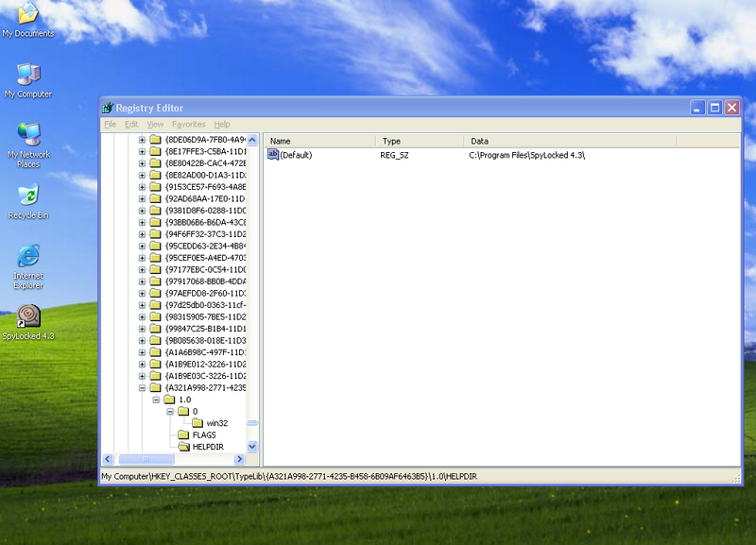
Task: Click the {94F6FF32-37C3 folder icon
Action: click(x=155, y=234)
